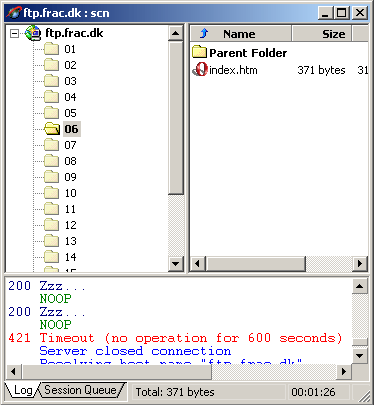Viewport: 374px width, 405px height.
Task: Select the Parent Folder entry name
Action: click(x=248, y=53)
